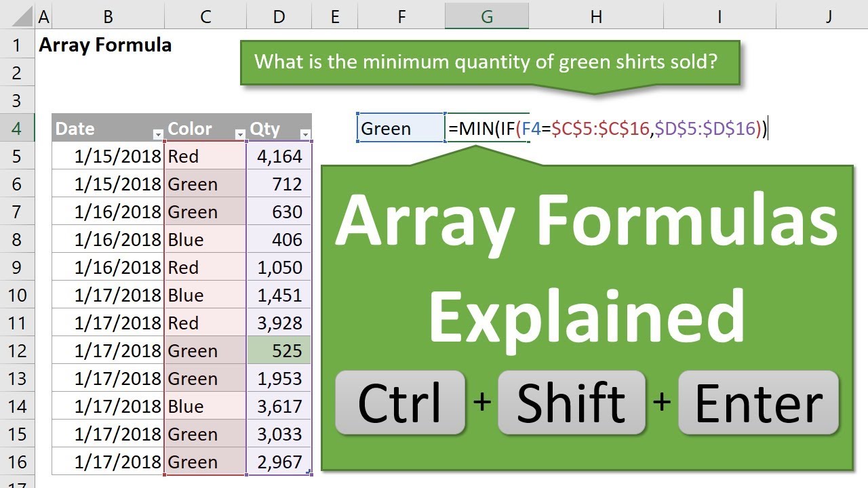
Task: Open the Color column filter dropdown
Action: pyautogui.click(x=239, y=134)
